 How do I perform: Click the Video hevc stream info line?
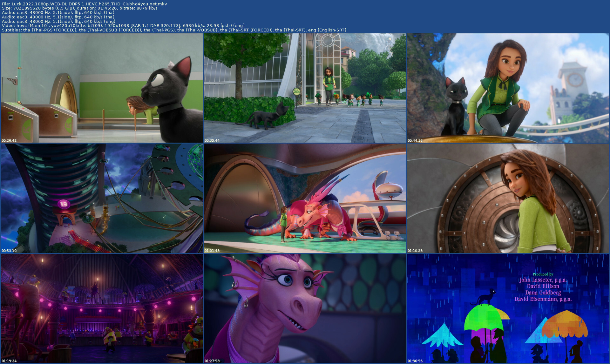coord(123,25)
